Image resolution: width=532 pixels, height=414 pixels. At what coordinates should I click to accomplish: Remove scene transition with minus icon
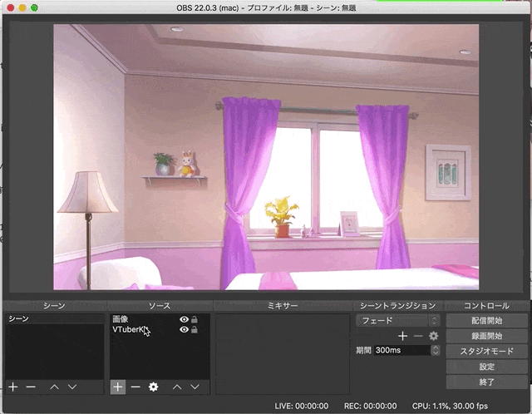point(418,336)
